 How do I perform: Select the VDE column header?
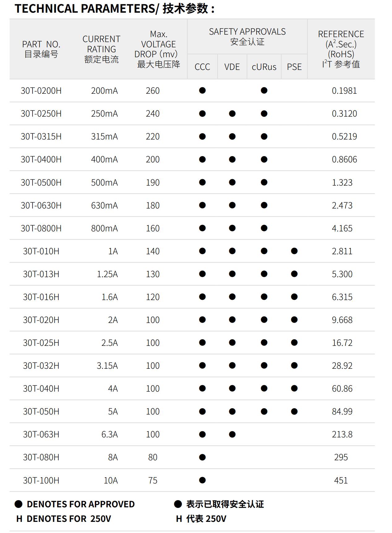pyautogui.click(x=232, y=67)
